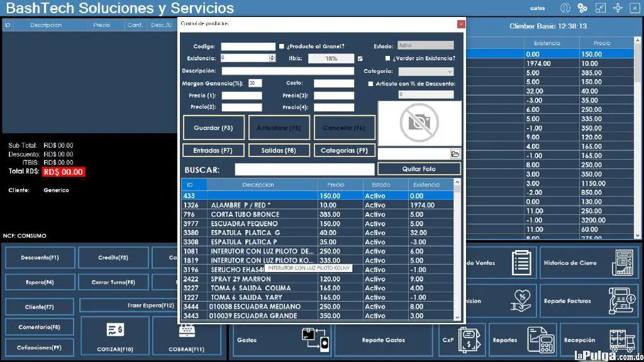Open COTIZAR(F10) quote icon button
This screenshot has height=362, width=644.
115,336
